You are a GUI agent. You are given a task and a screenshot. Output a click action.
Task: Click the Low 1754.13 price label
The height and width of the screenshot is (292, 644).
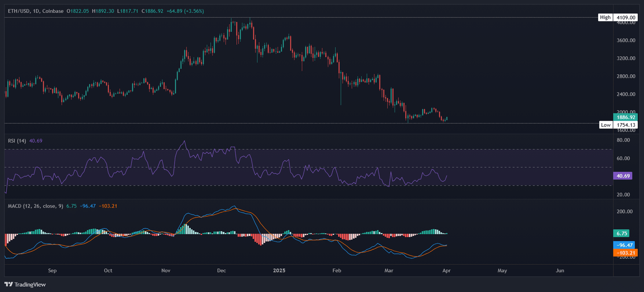tap(625, 125)
